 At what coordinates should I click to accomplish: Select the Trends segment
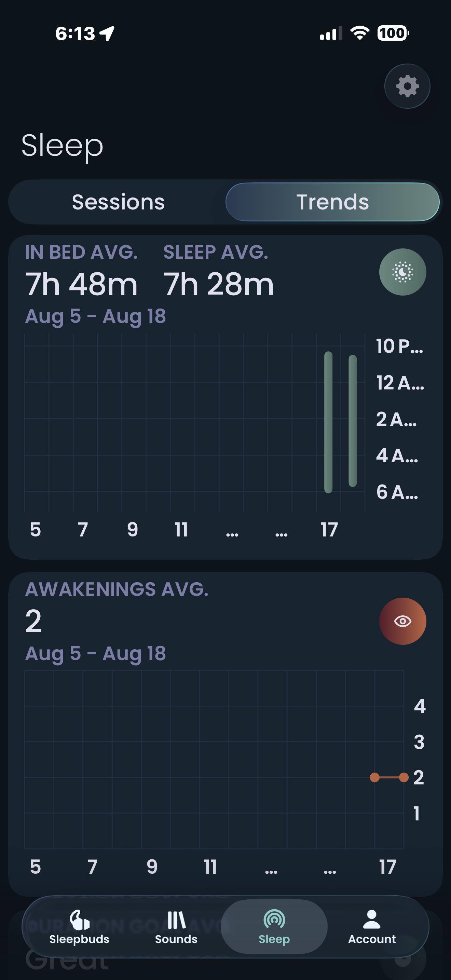click(333, 202)
